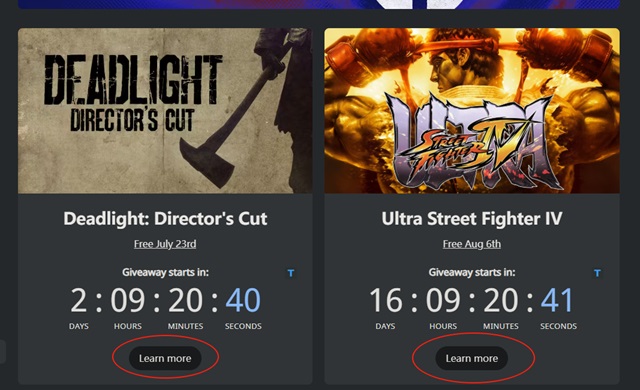The height and width of the screenshot is (390, 640).
Task: Select the 16 days counter for Ultra Street Fighter
Action: (386, 301)
